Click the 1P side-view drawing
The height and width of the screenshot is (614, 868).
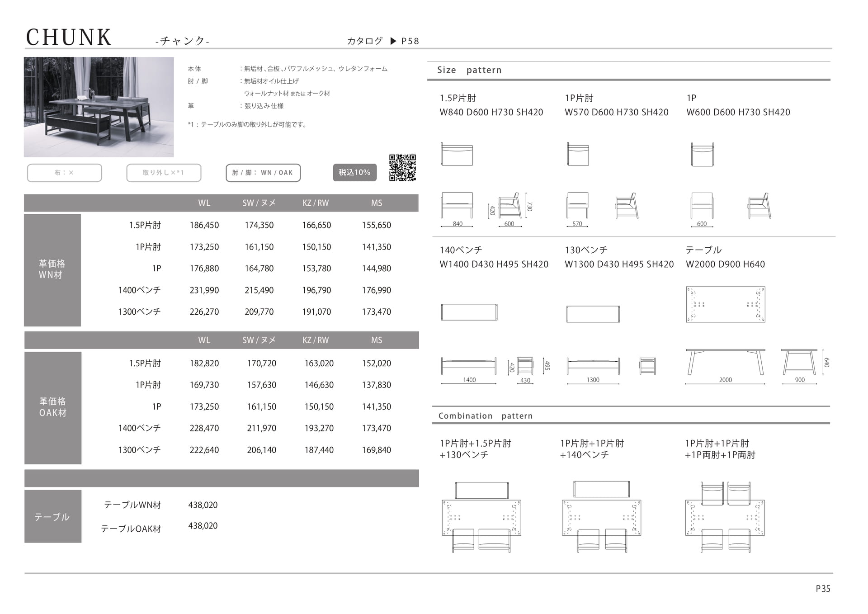(759, 206)
